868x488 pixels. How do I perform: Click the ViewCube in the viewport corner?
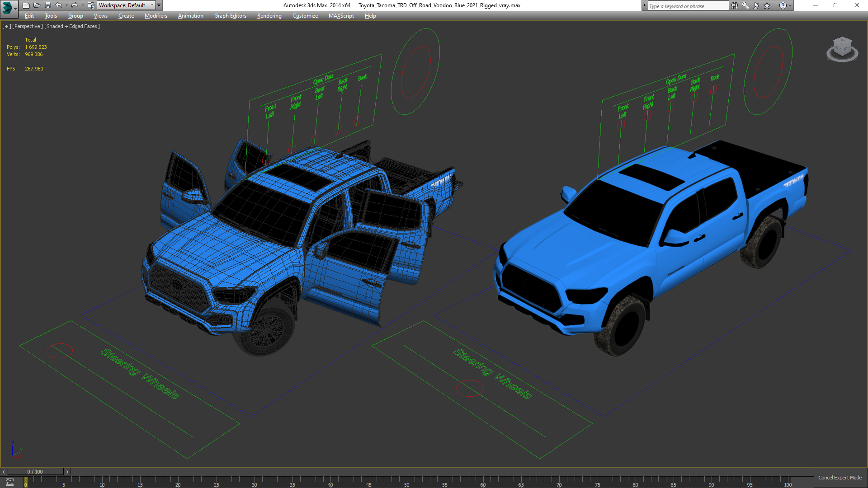tap(842, 49)
